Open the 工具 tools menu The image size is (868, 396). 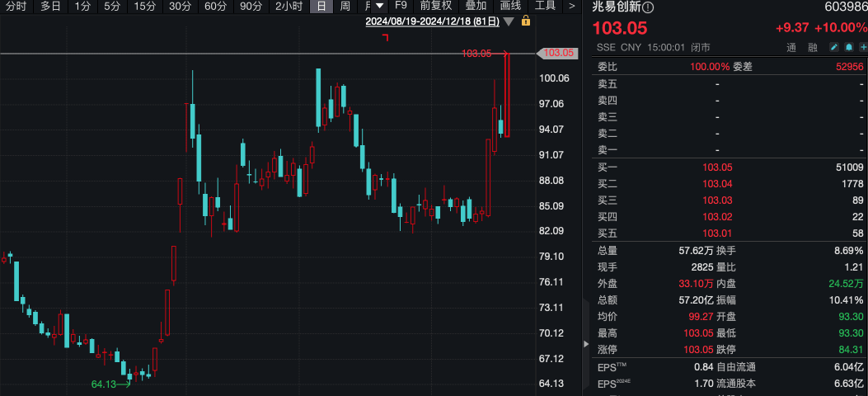545,7
